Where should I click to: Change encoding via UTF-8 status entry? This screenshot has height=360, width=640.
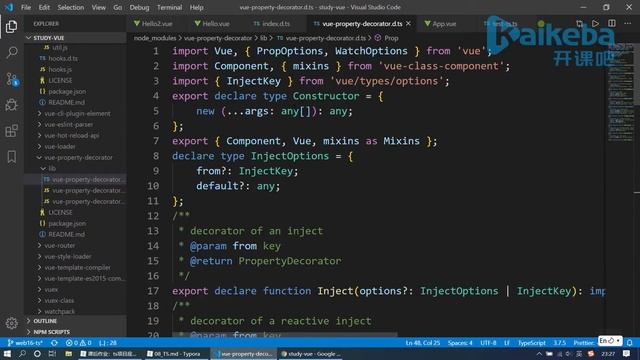pos(488,343)
